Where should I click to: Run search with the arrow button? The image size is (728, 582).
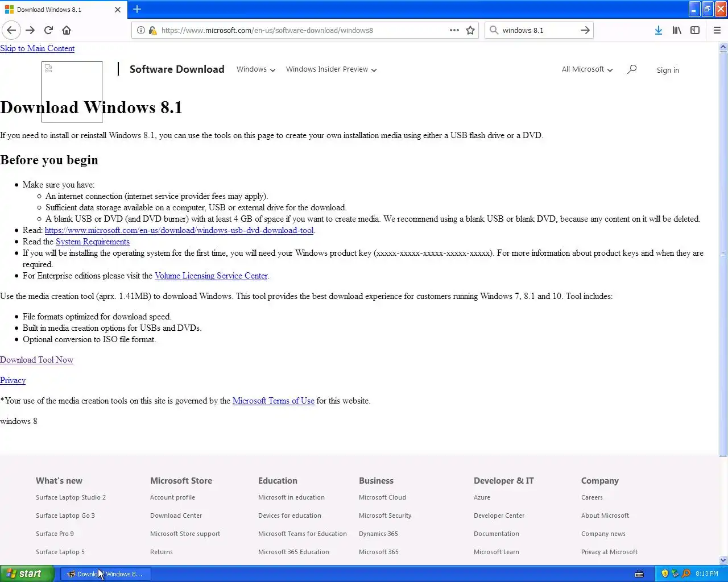[x=585, y=30]
